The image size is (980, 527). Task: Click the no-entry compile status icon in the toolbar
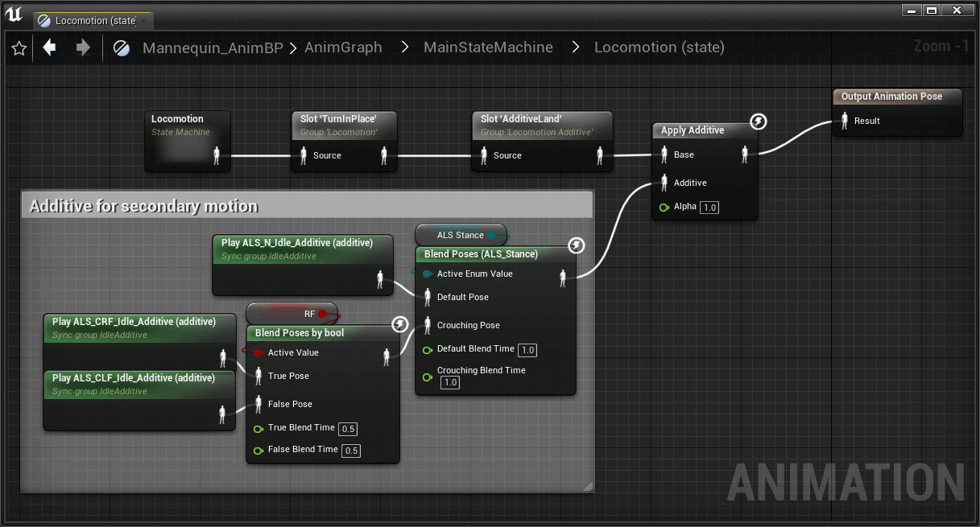[122, 47]
